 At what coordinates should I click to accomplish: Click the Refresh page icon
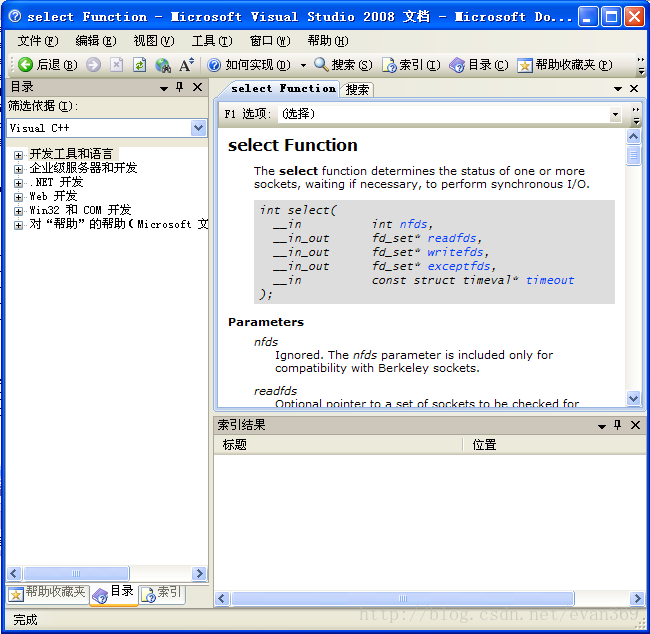pyautogui.click(x=139, y=65)
